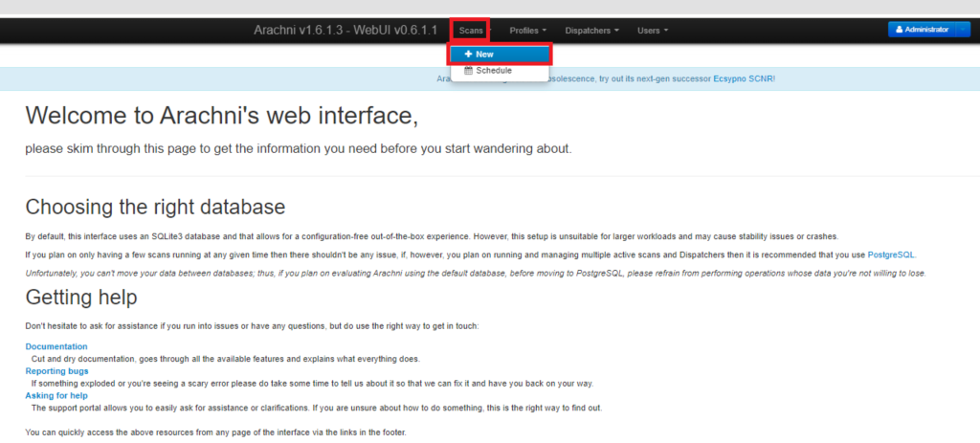This screenshot has height=443, width=980.
Task: Expand the Profiles dropdown
Action: pyautogui.click(x=527, y=31)
